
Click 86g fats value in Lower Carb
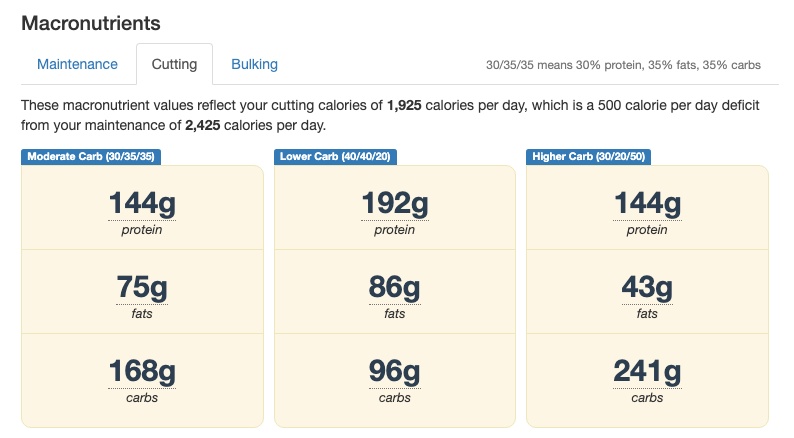(394, 287)
